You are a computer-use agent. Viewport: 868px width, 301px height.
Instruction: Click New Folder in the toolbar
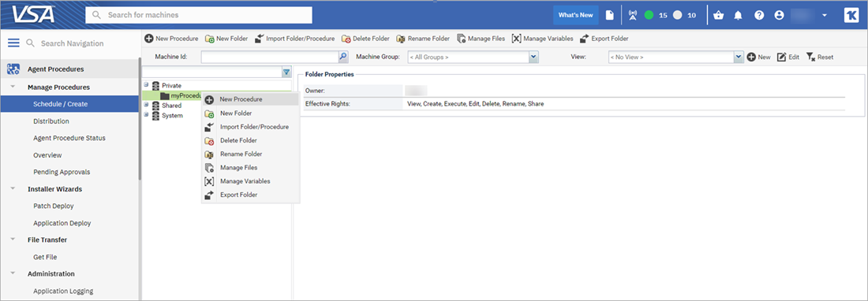226,39
